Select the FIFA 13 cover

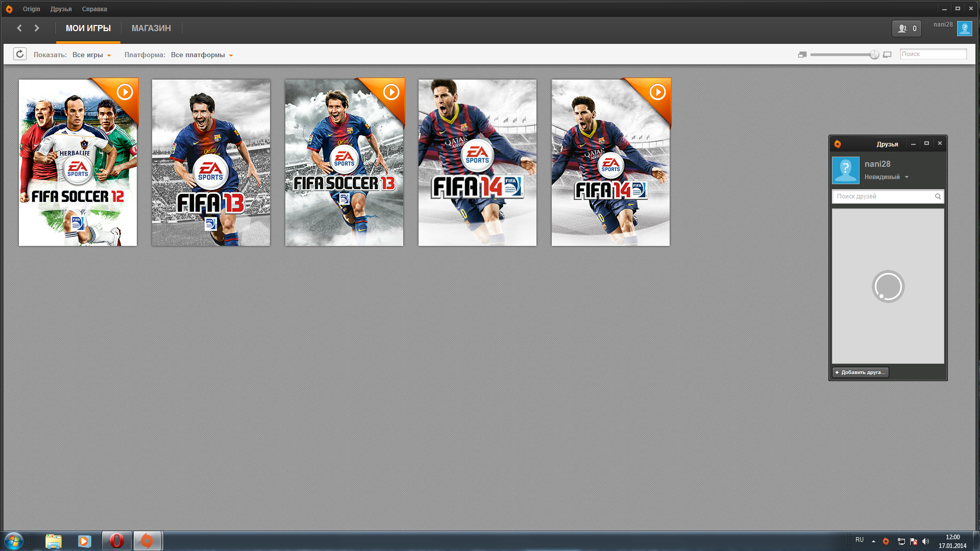(x=211, y=163)
